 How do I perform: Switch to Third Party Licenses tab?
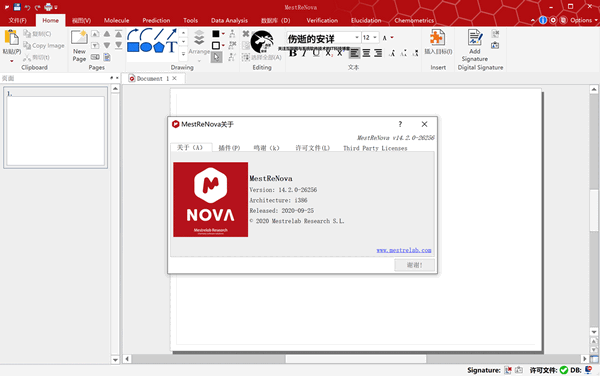[x=375, y=148]
